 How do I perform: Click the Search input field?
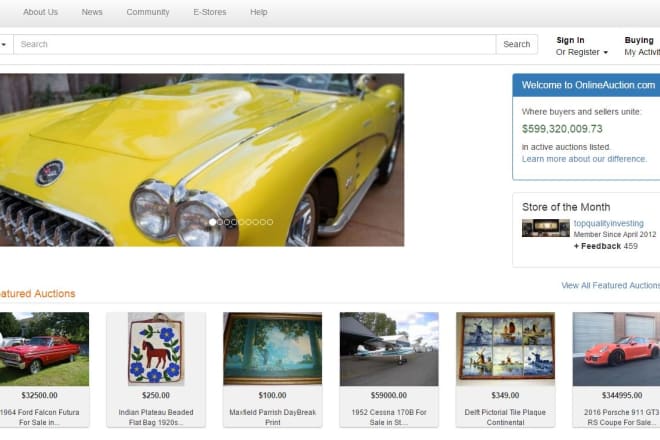click(x=255, y=44)
